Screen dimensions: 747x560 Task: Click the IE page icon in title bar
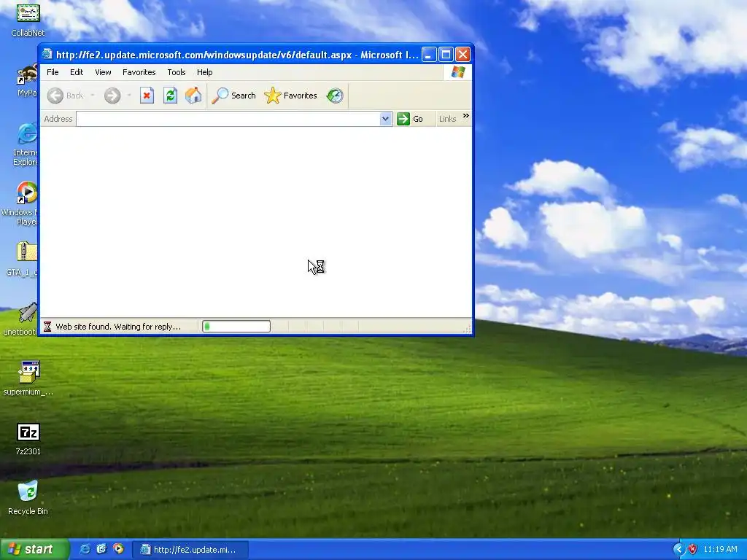click(47, 54)
